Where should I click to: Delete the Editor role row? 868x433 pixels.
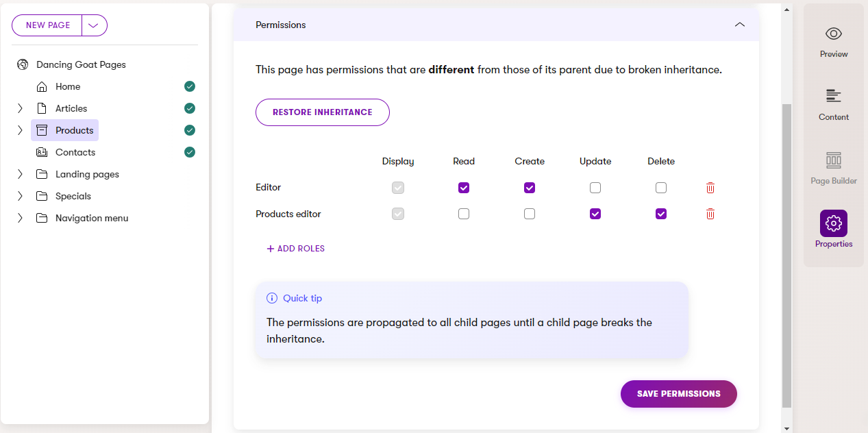tap(710, 188)
